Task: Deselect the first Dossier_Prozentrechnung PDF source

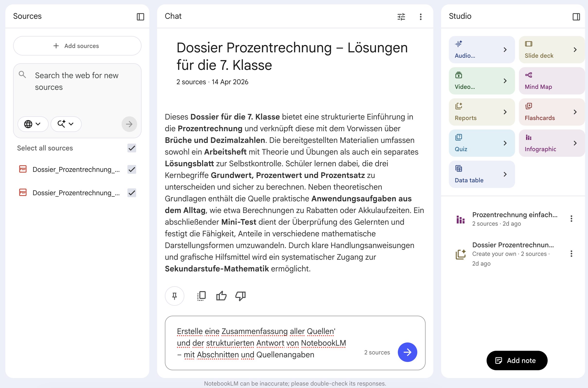Action: click(x=132, y=169)
